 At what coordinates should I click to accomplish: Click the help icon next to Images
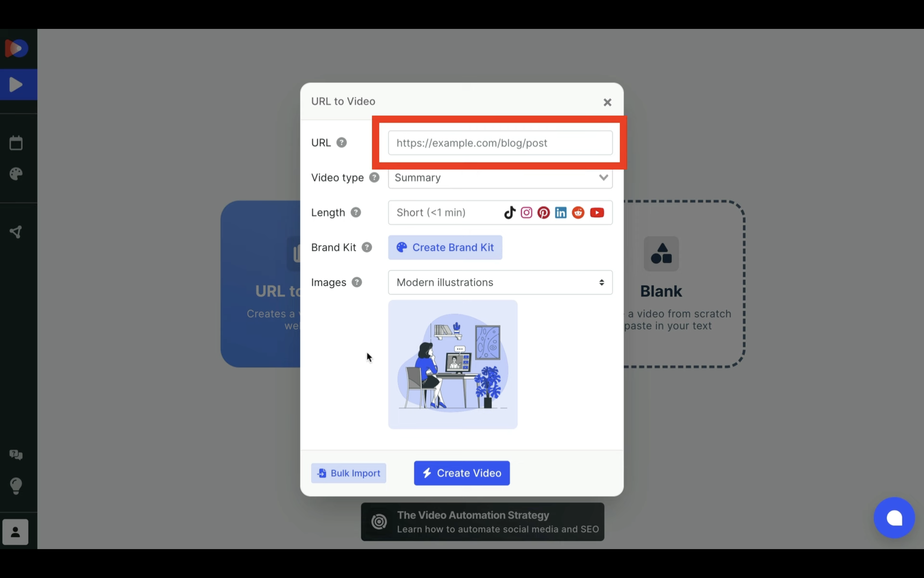(x=357, y=282)
